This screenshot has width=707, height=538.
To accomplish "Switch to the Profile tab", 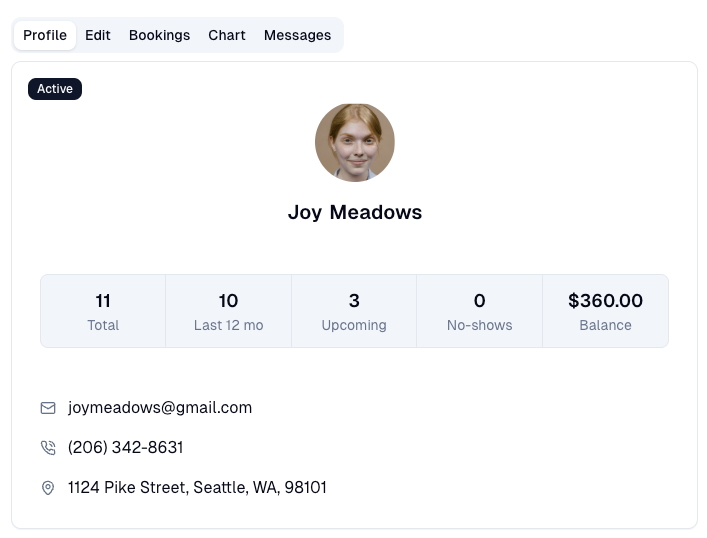I will 45,35.
